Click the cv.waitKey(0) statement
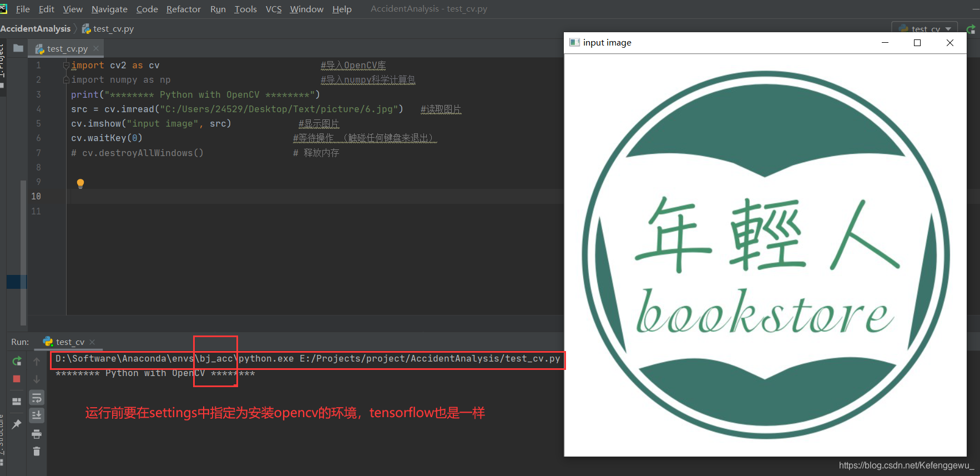 point(107,138)
